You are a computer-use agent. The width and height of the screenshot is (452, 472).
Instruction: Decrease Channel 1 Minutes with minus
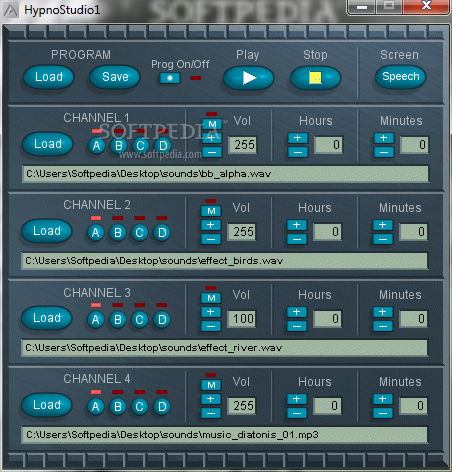point(384,153)
